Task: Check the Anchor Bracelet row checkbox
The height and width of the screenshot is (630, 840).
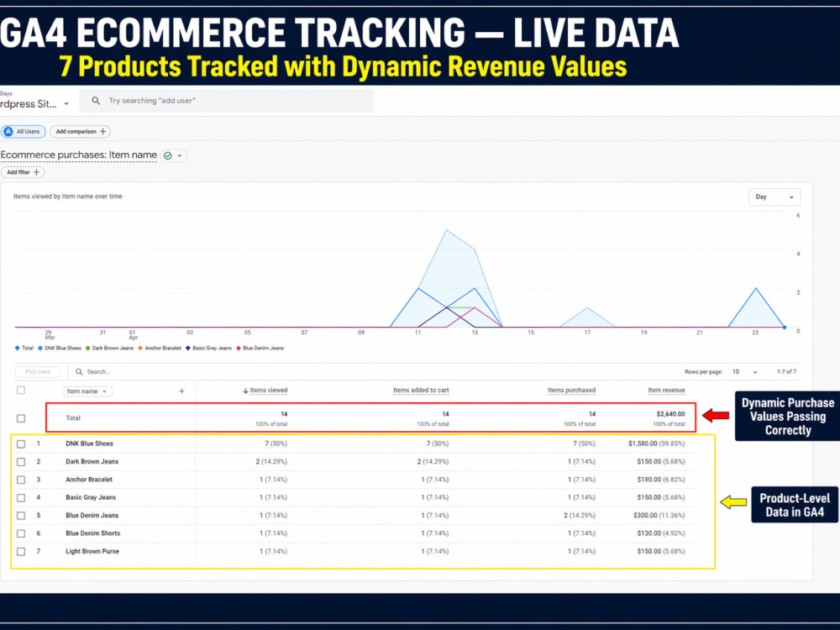Action: click(x=21, y=480)
